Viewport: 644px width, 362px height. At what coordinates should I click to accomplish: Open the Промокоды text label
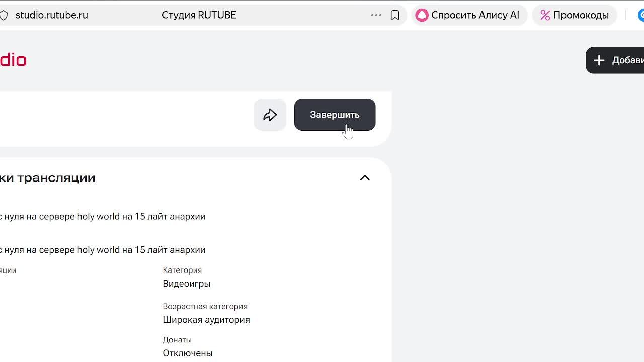581,15
